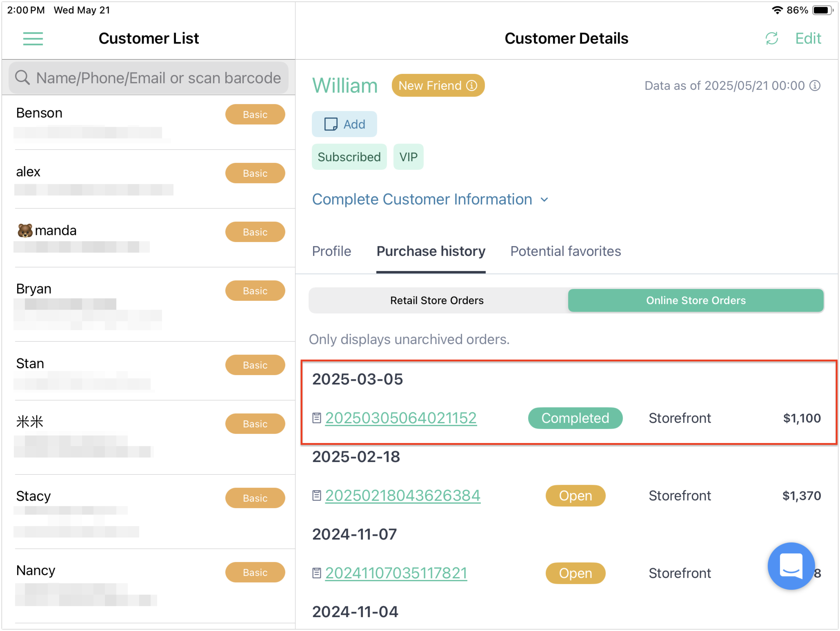Tap Edit for customer details
Viewport: 840px width, 631px height.
808,38
